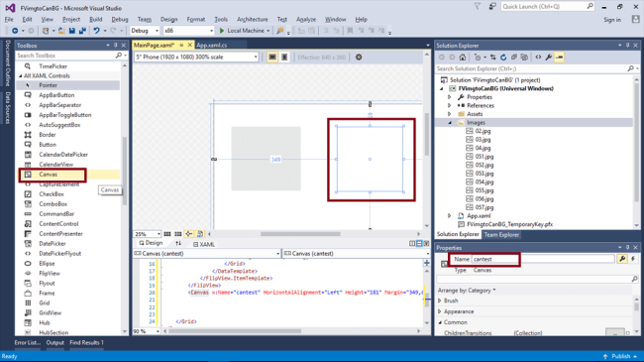Viewport: 644px width, 362px height.
Task: Click the Undo arrow icon
Action: 96,31
